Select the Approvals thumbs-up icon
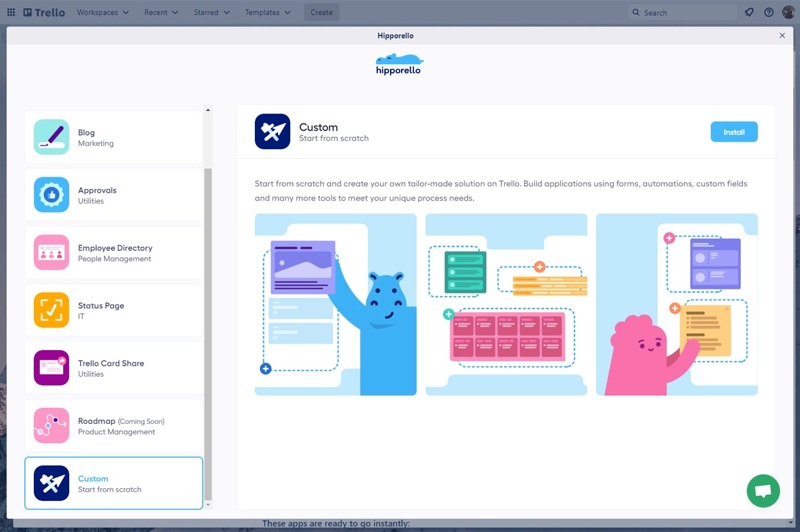This screenshot has height=532, width=800. coord(52,195)
